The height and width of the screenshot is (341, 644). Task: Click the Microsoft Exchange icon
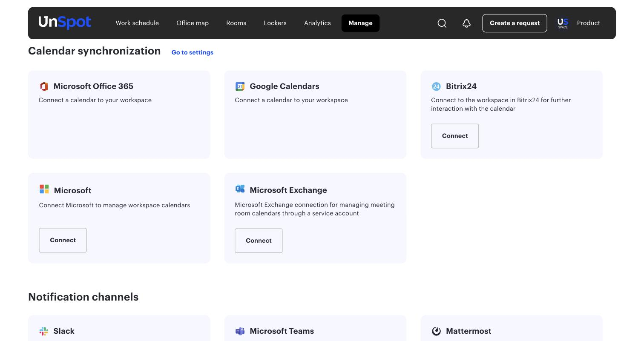click(x=240, y=189)
